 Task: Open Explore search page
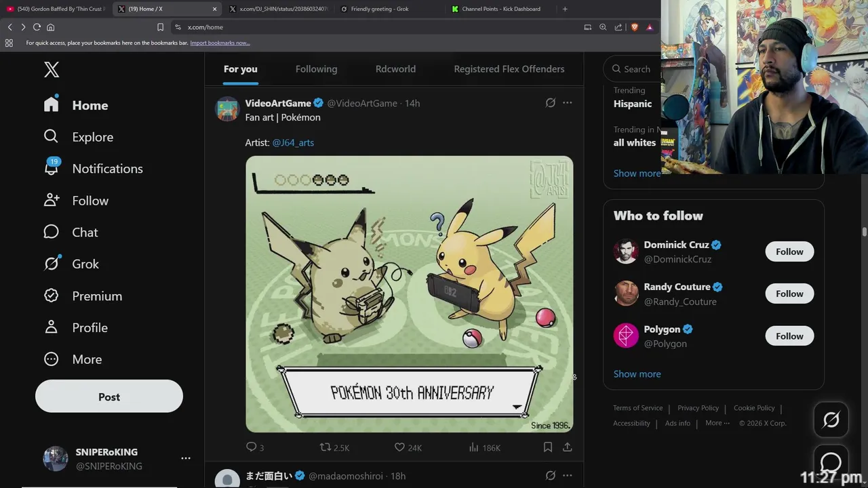(78, 137)
